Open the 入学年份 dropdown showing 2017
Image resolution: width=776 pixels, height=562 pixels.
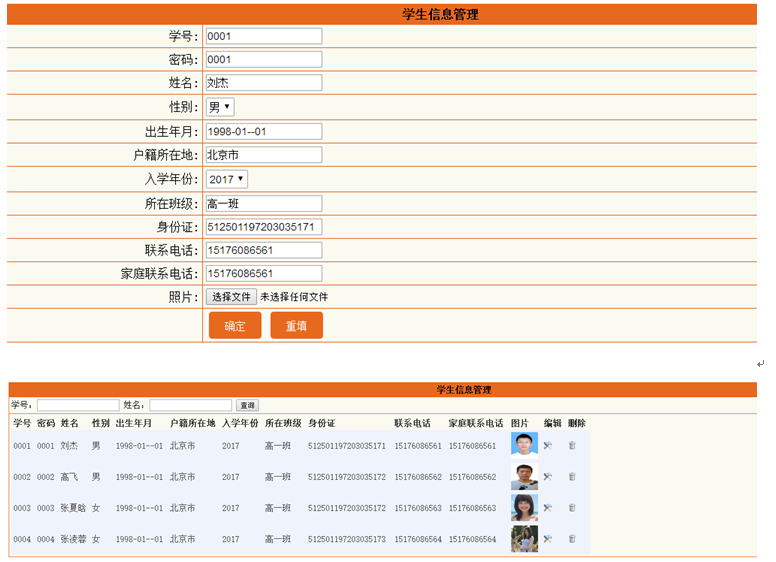tap(227, 179)
